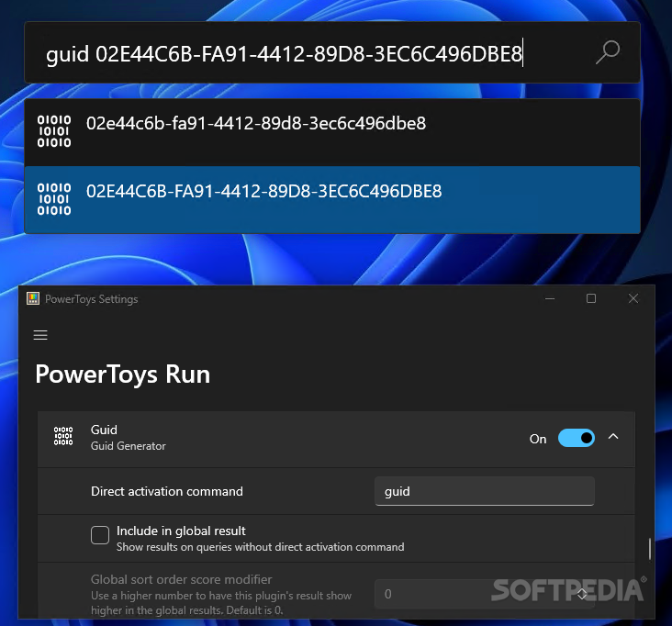Open the hamburger navigation menu in PowerToys Settings

[x=40, y=335]
